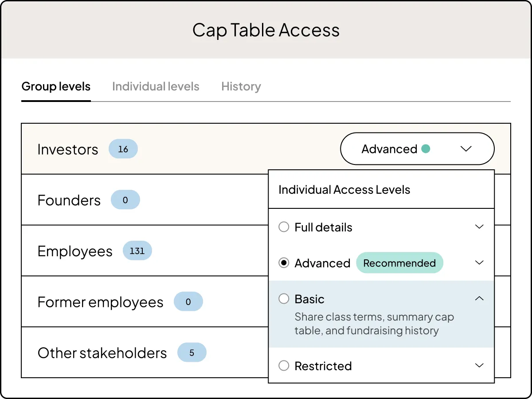Click the green status dot in Advanced selector
The image size is (532, 399).
(x=426, y=149)
